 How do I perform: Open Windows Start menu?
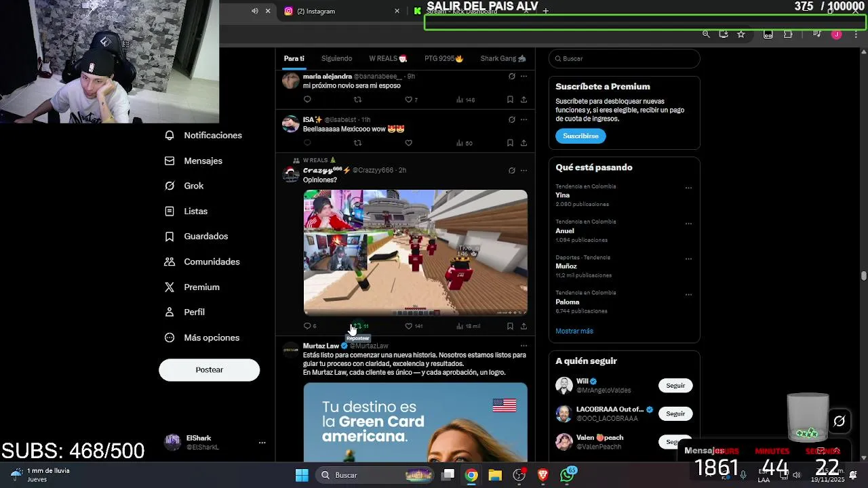(x=302, y=475)
